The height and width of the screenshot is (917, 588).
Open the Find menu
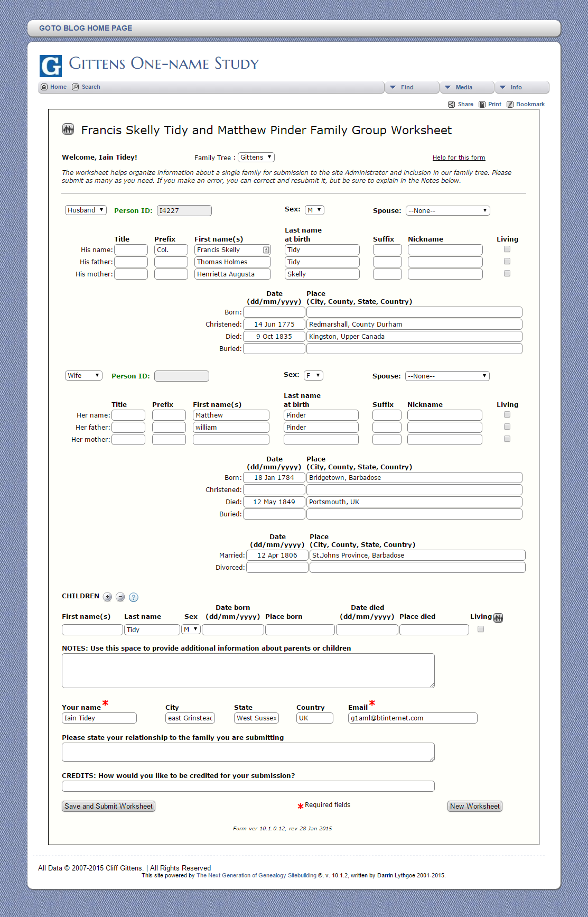[412, 87]
